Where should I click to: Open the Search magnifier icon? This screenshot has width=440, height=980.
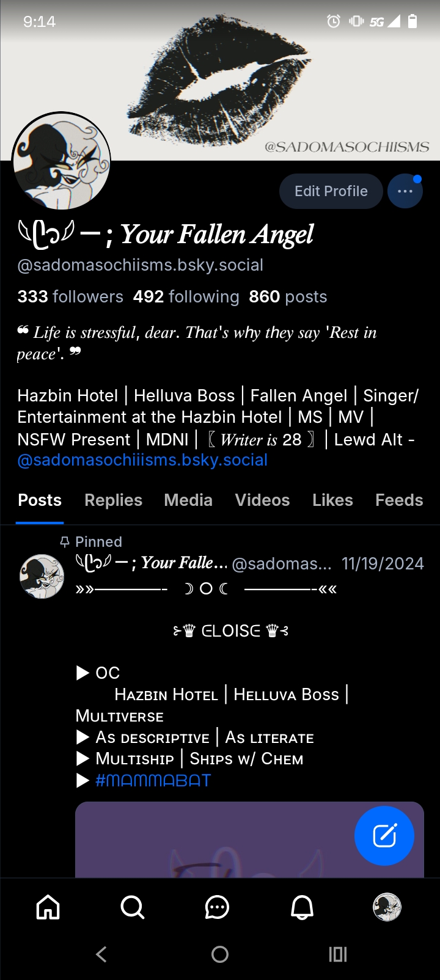click(x=133, y=907)
